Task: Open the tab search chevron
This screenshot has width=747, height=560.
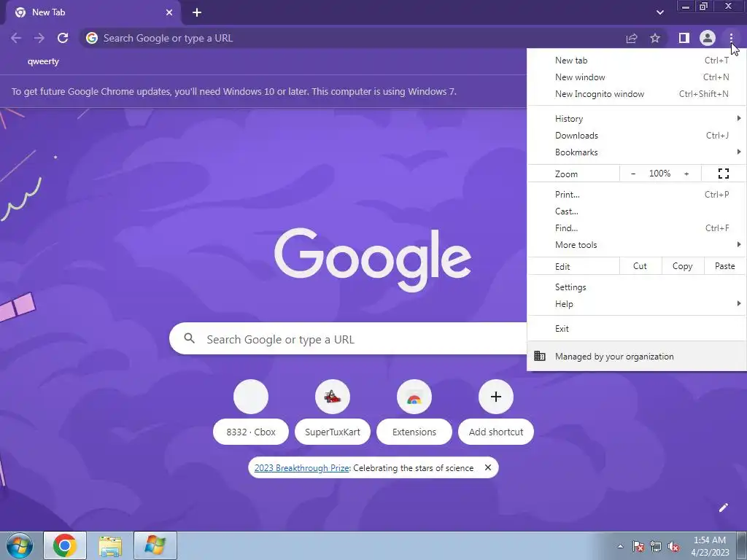Action: point(659,12)
